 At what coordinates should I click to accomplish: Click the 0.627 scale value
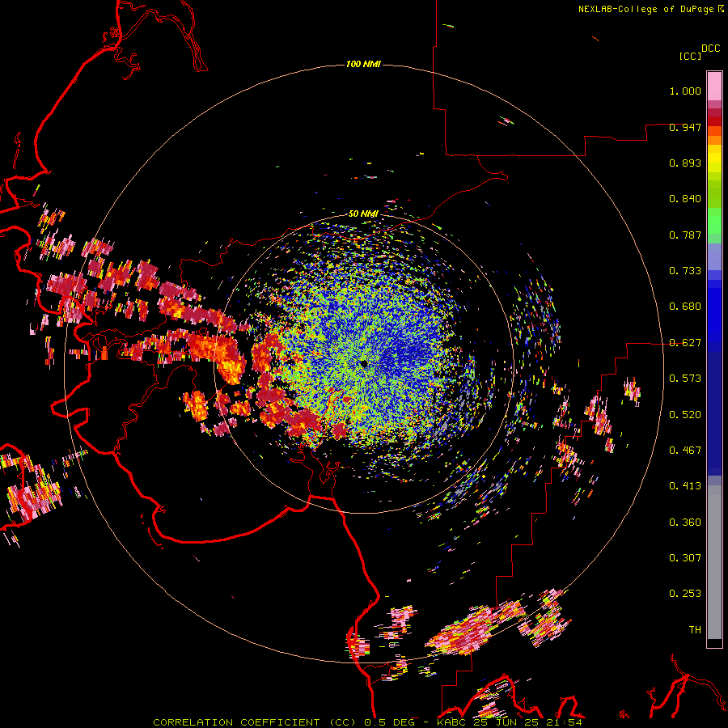pyautogui.click(x=685, y=343)
